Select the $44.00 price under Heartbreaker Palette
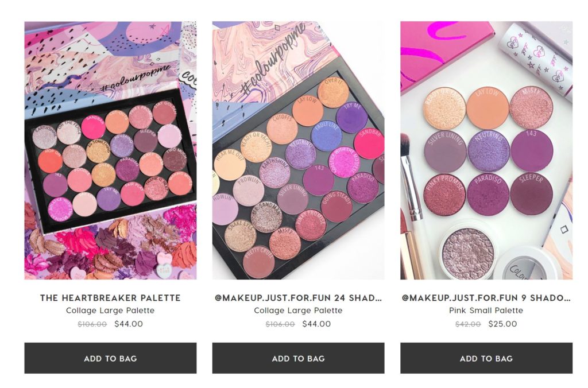588x388 pixels. (129, 324)
